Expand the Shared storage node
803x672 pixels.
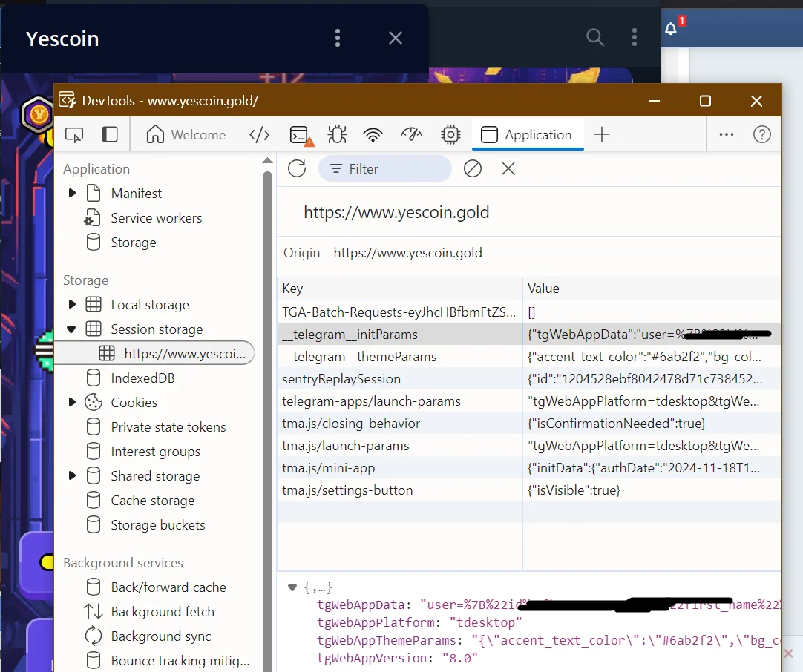72,476
